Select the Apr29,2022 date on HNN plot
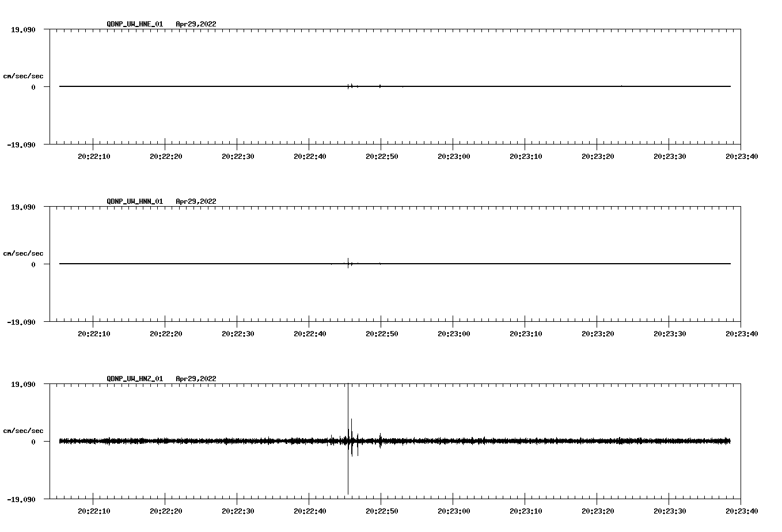This screenshot has width=782, height=532. point(196,202)
